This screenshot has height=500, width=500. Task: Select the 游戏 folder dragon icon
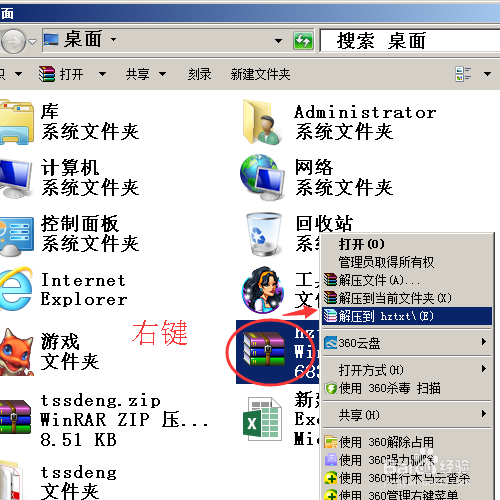click(x=17, y=352)
